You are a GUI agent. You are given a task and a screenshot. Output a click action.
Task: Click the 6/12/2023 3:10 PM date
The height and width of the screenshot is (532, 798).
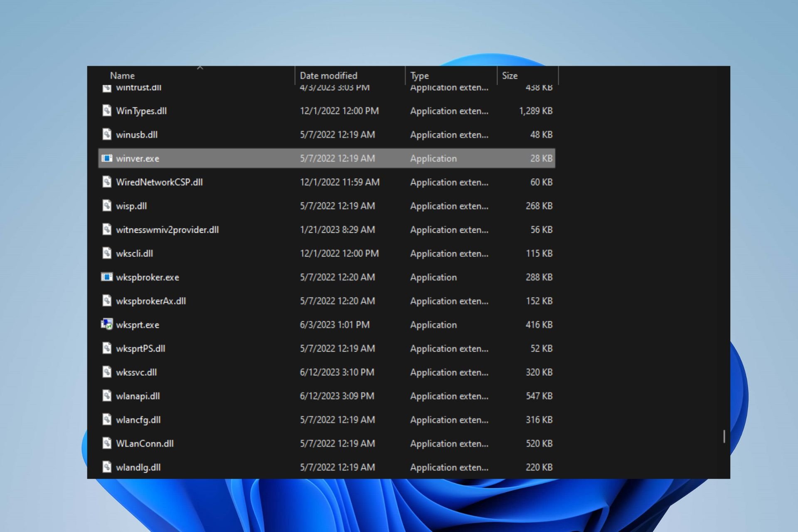[x=337, y=372]
